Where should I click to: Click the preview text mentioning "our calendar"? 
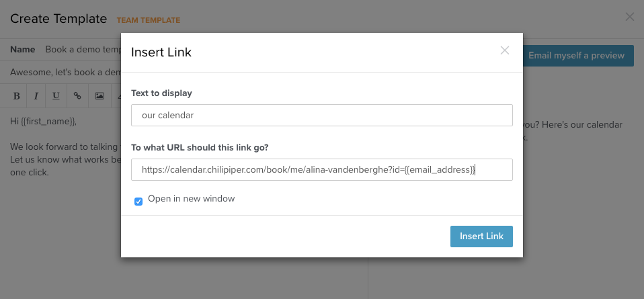(x=573, y=125)
